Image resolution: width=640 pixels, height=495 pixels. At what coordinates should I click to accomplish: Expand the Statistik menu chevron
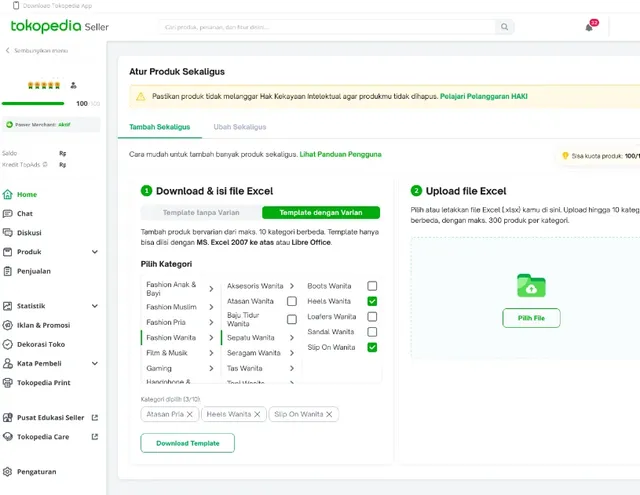pos(95,306)
